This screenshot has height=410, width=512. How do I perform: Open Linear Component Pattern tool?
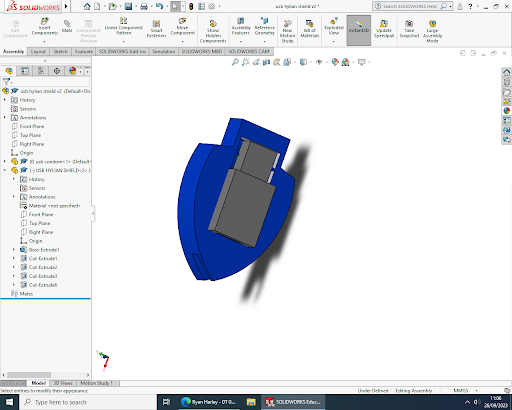click(x=123, y=26)
